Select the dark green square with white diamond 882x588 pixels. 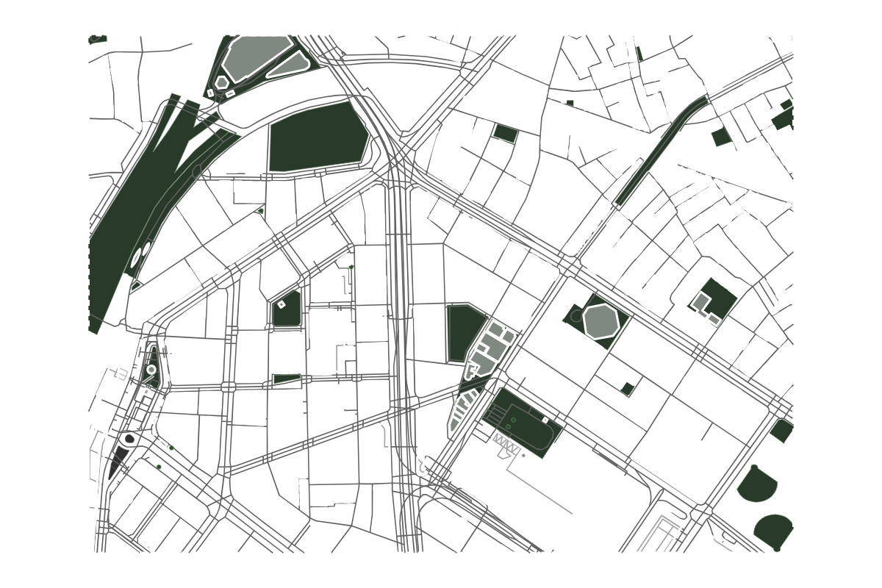coord(286,309)
